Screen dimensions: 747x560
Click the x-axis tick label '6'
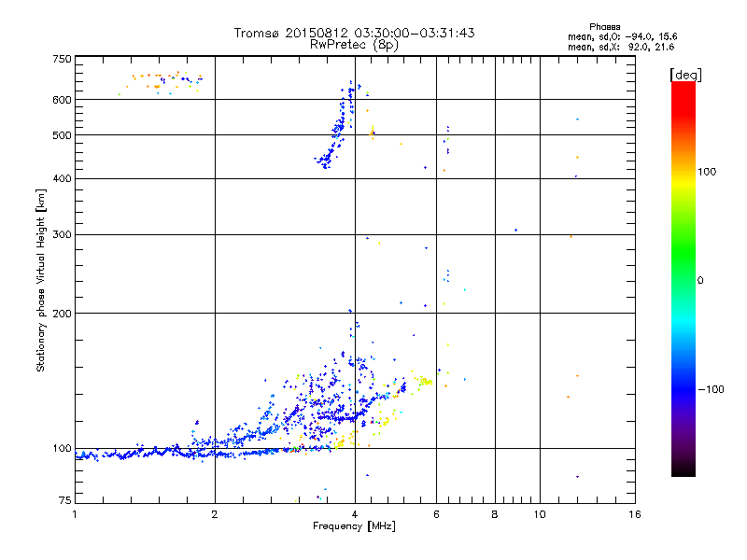[436, 514]
